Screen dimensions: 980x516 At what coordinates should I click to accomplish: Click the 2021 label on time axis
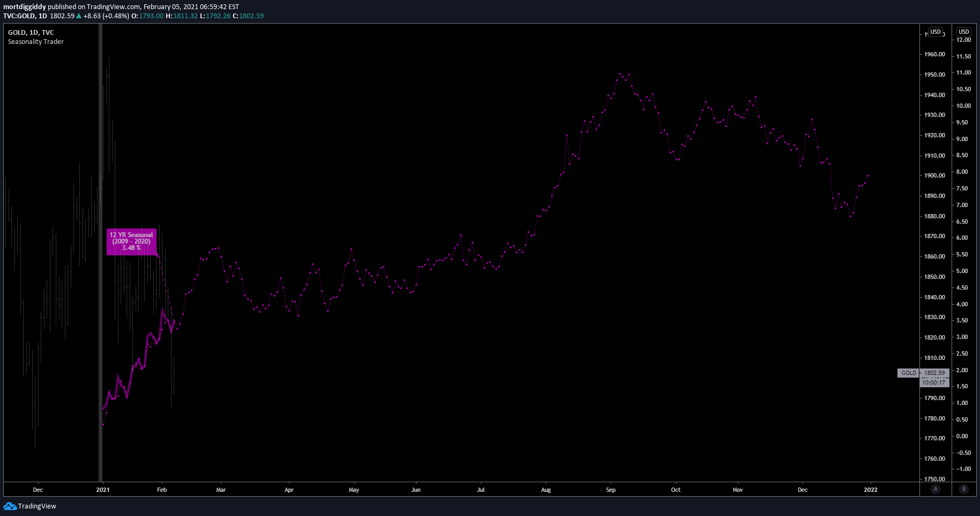[103, 490]
